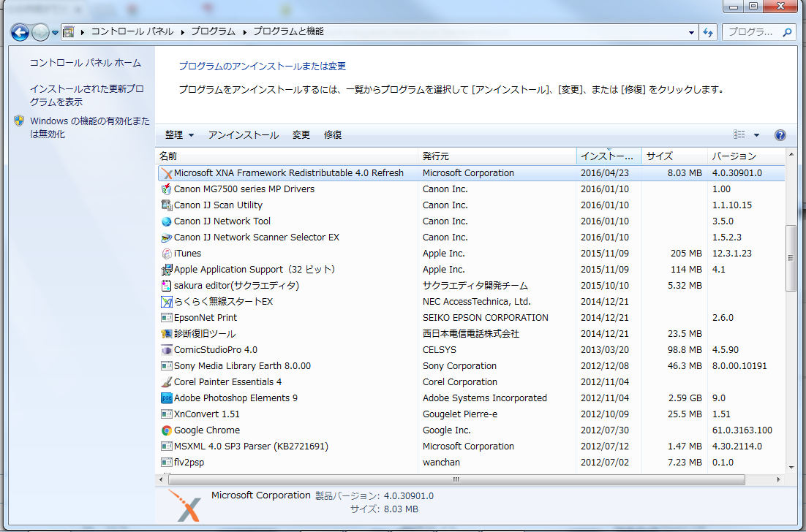Click the horizontal scrollbar thumb
Image resolution: width=806 pixels, height=532 pixels.
456,479
